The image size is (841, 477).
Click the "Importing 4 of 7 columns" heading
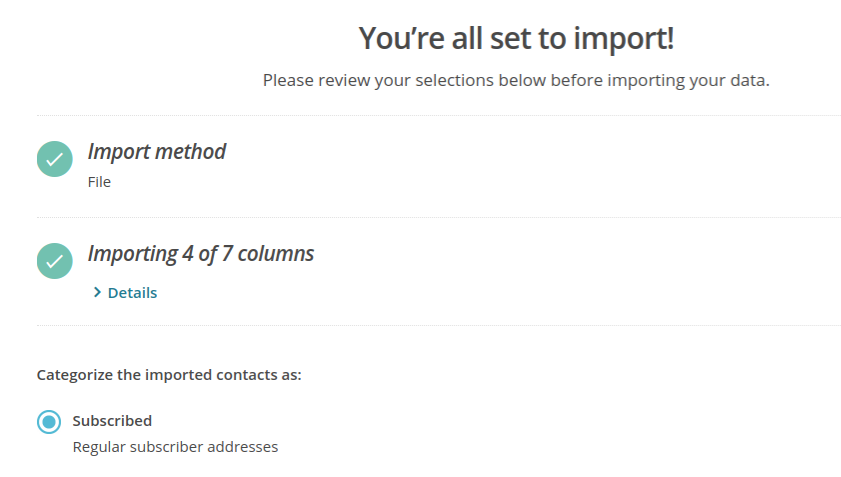click(x=201, y=254)
